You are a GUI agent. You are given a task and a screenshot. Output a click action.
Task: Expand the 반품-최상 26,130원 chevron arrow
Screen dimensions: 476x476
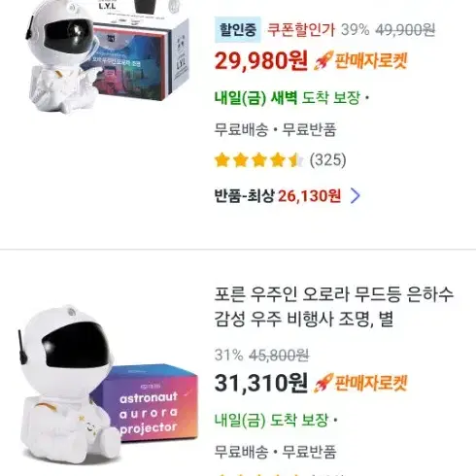[x=356, y=196]
